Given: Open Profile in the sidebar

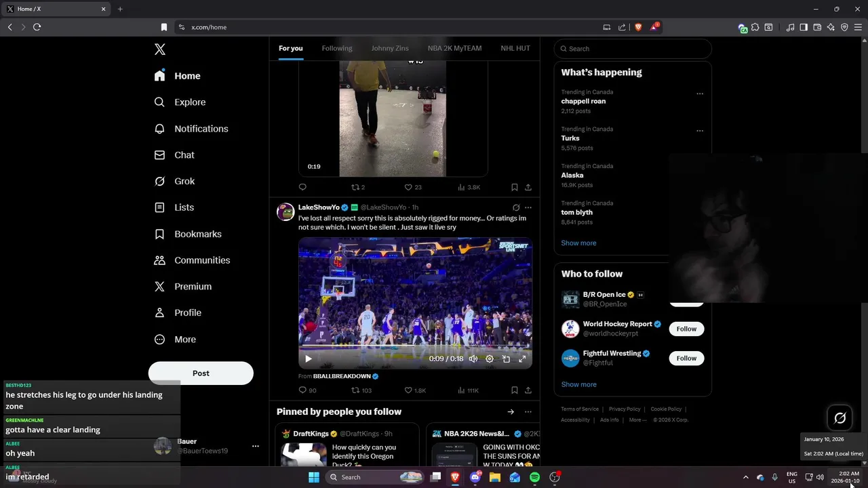Looking at the screenshot, I should click(x=178, y=313).
